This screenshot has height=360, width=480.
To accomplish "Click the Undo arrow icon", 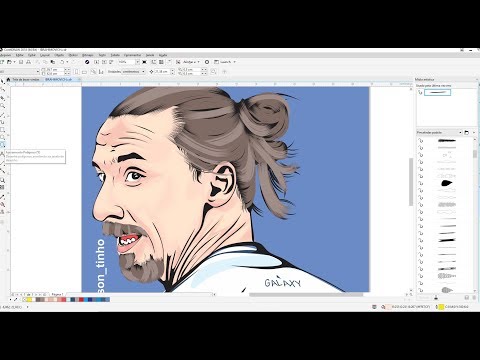I will click(x=62, y=62).
